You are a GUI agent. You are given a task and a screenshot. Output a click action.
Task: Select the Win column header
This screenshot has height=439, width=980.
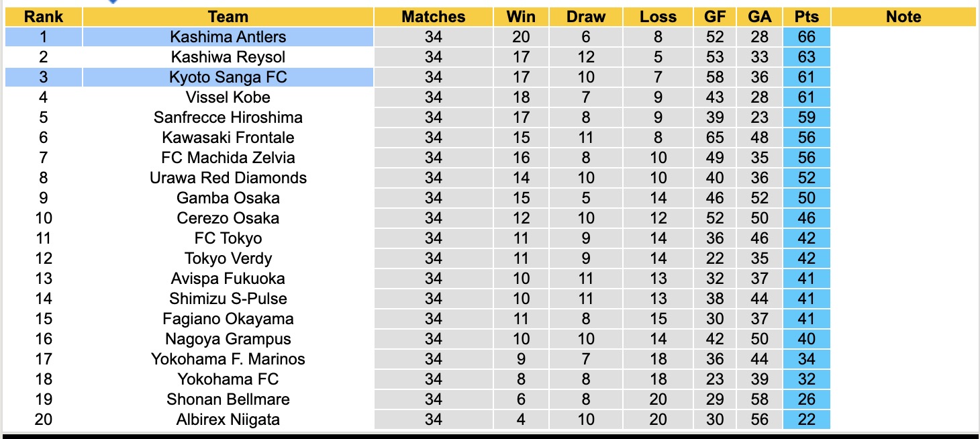(x=521, y=17)
